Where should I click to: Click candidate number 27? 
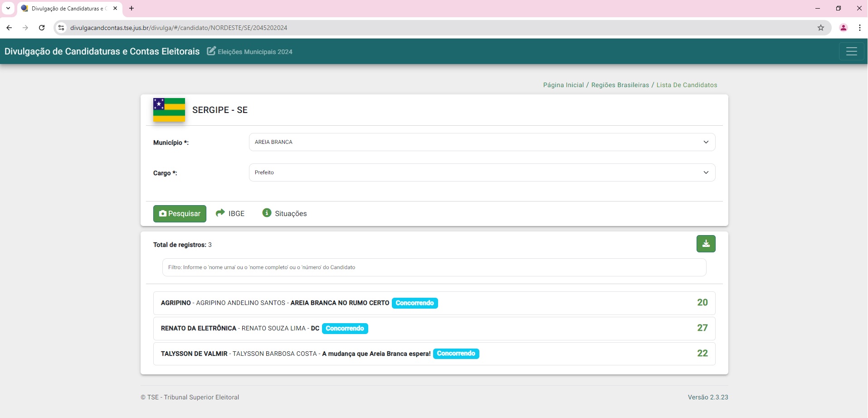[702, 328]
